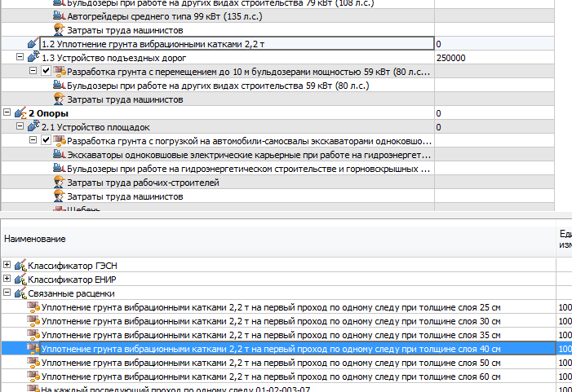
Task: Expand Классификатор ЕНИР
Action: (x=7, y=279)
